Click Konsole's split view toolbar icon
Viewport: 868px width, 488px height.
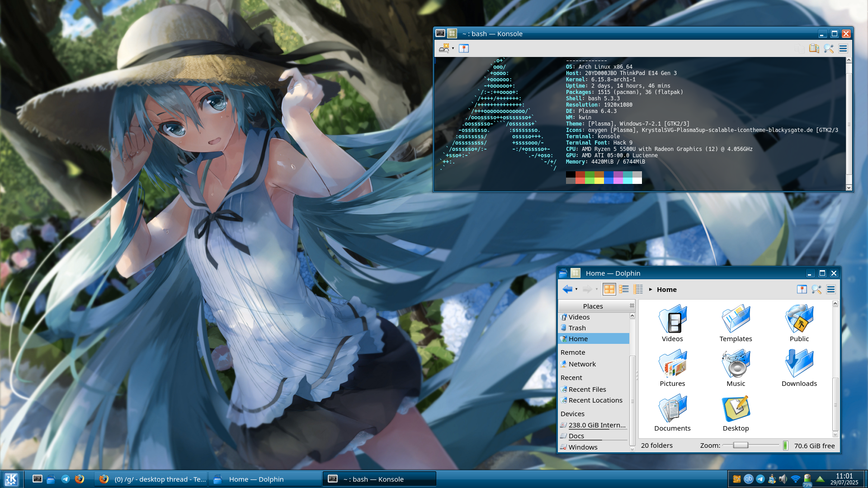(x=464, y=48)
